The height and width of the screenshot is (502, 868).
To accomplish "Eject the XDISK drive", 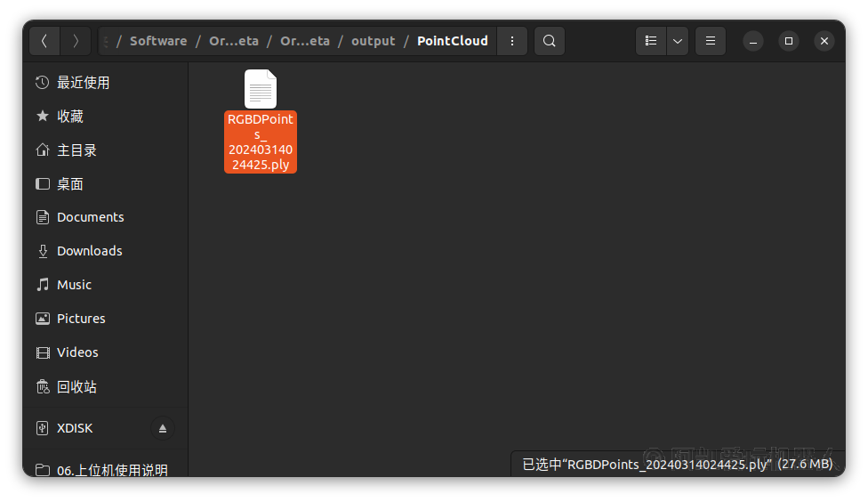I will (x=163, y=428).
